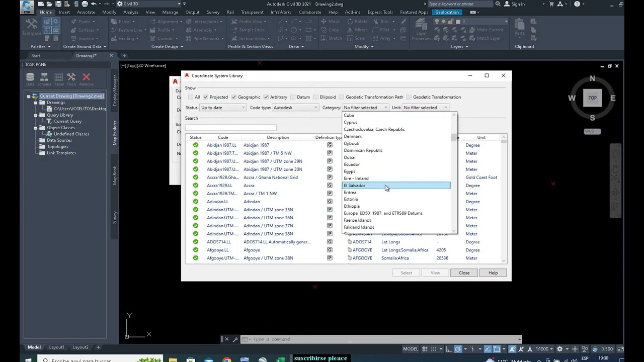Switch to the Start document tab
This screenshot has height=362, width=644.
pos(36,56)
